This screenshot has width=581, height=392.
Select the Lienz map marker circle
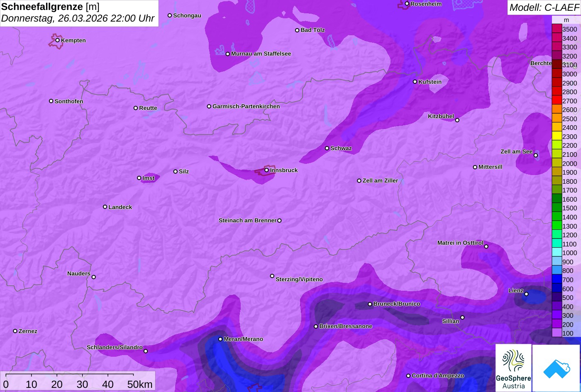(526, 294)
